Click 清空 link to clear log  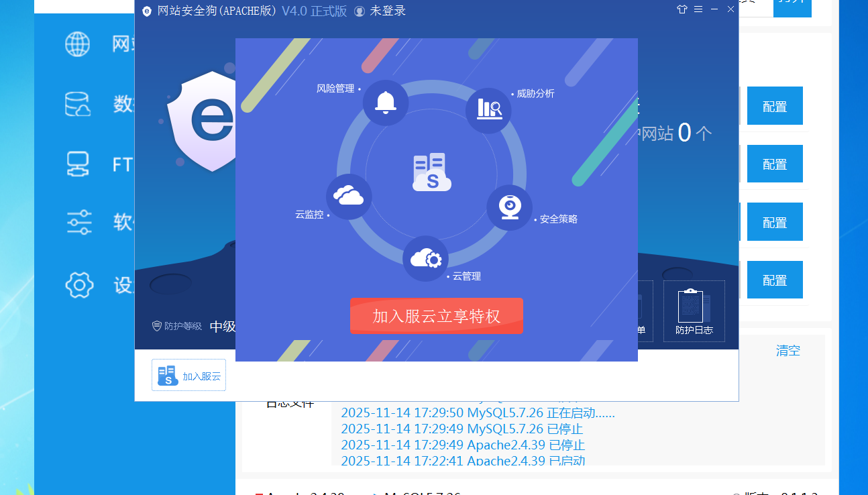788,350
